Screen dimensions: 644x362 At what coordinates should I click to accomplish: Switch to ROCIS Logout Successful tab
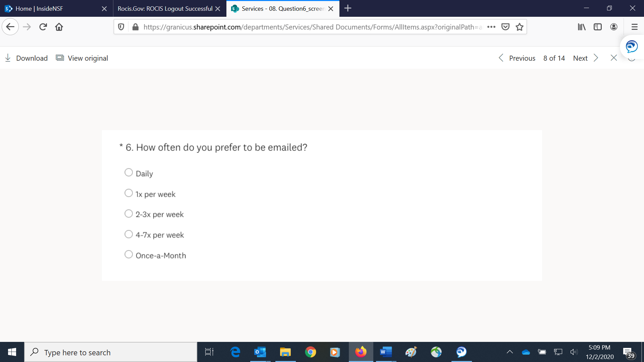tap(165, 8)
